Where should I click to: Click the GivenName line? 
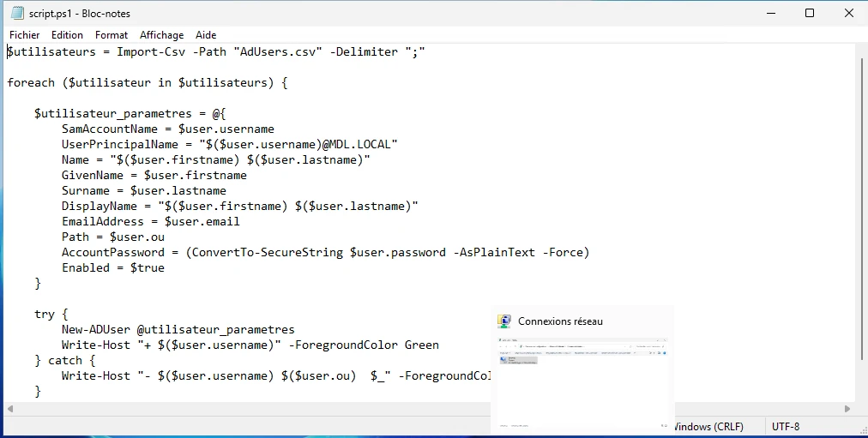click(154, 176)
